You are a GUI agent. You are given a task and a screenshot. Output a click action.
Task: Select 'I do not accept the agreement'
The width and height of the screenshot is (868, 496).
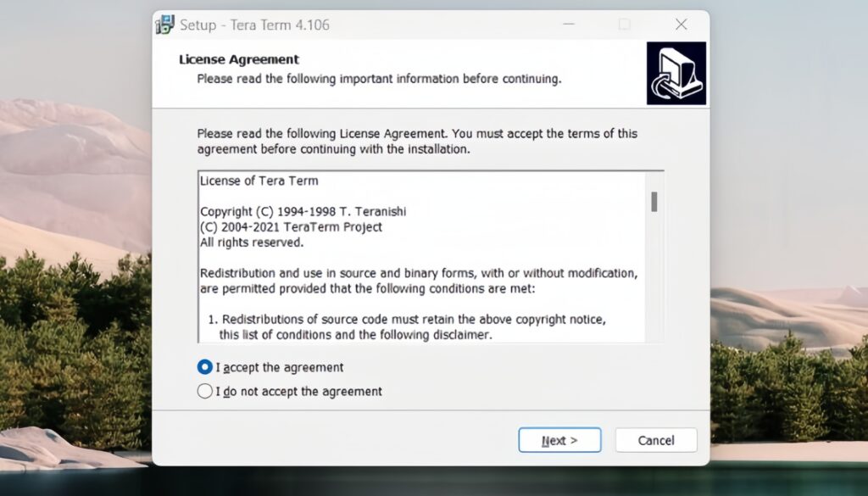tap(290, 392)
